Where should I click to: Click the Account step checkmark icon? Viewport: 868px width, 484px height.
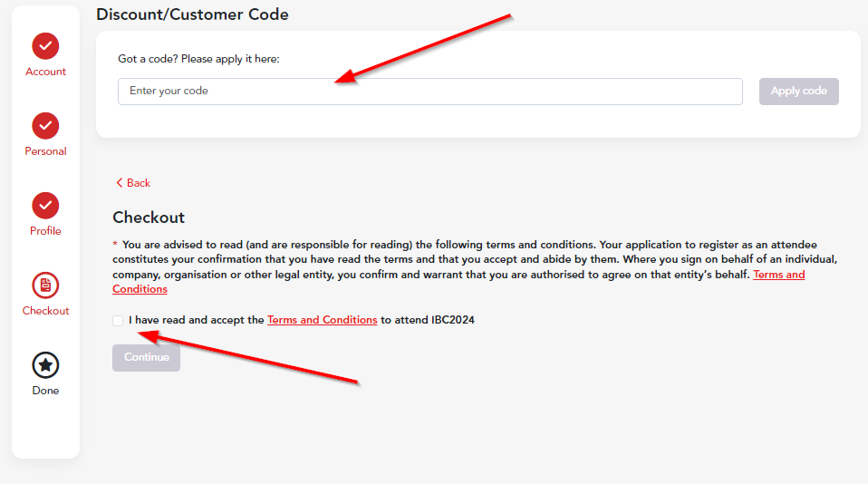tap(45, 46)
